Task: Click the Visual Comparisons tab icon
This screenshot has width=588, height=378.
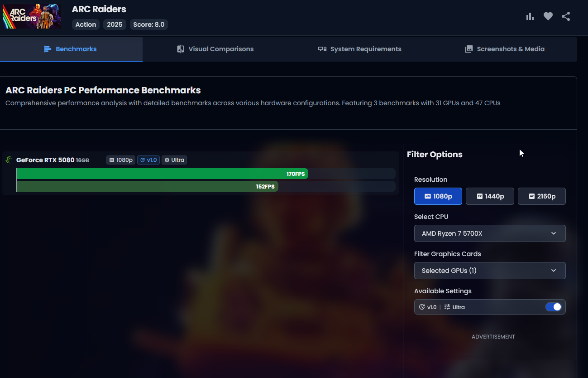Action: click(181, 49)
